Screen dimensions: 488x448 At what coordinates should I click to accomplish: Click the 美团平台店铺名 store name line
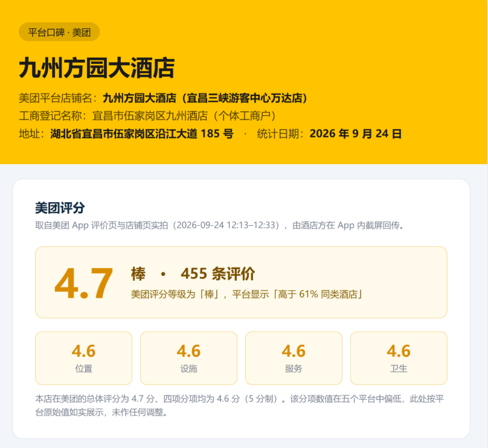pos(164,98)
